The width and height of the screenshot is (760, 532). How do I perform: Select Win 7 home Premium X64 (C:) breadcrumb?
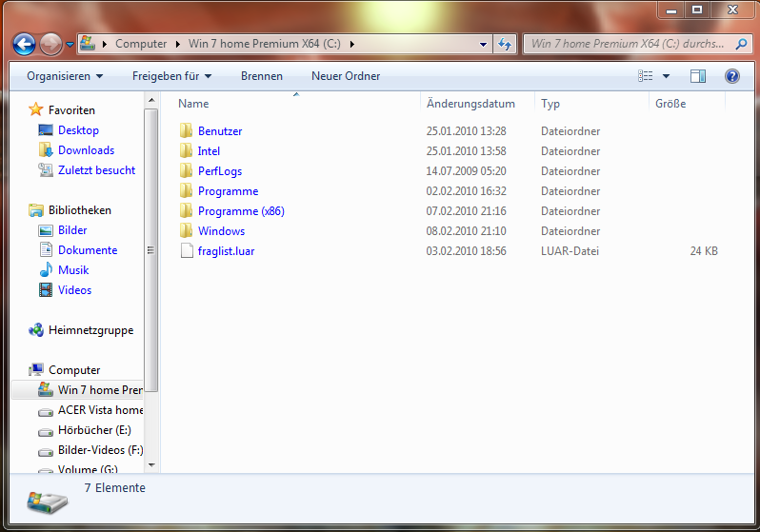click(264, 44)
